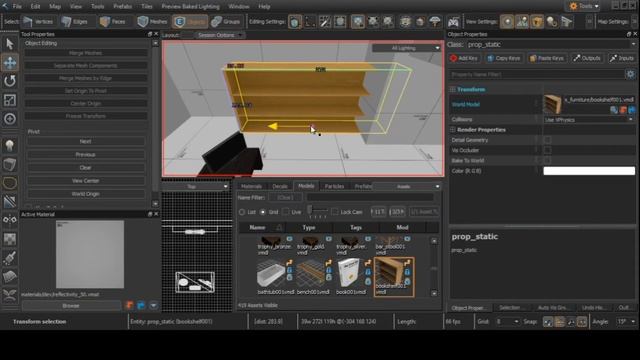The height and width of the screenshot is (360, 640).
Task: Click the white Color (R G B) swatch
Action: coord(589,171)
